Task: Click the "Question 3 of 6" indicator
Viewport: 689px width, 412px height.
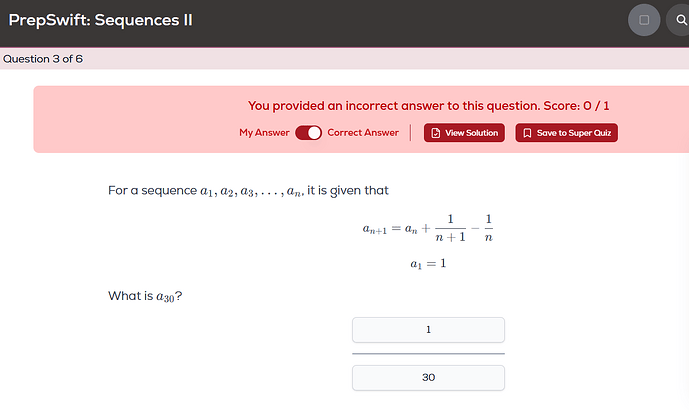Action: coord(43,59)
